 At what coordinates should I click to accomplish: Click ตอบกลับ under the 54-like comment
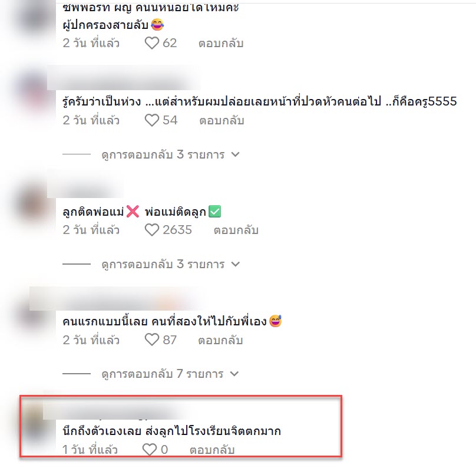click(x=222, y=121)
